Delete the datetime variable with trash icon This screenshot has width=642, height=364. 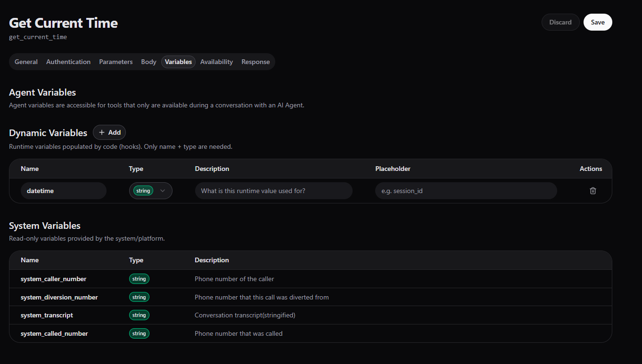pyautogui.click(x=593, y=191)
